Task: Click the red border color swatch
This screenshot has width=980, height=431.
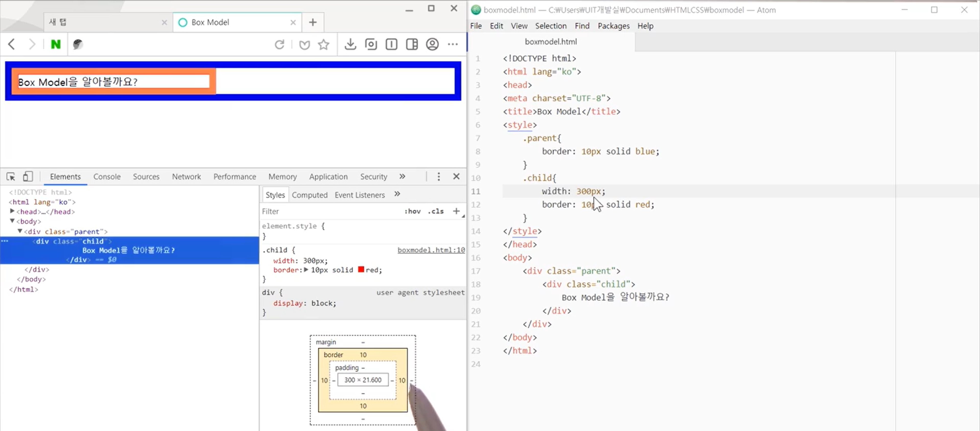Action: pyautogui.click(x=361, y=270)
